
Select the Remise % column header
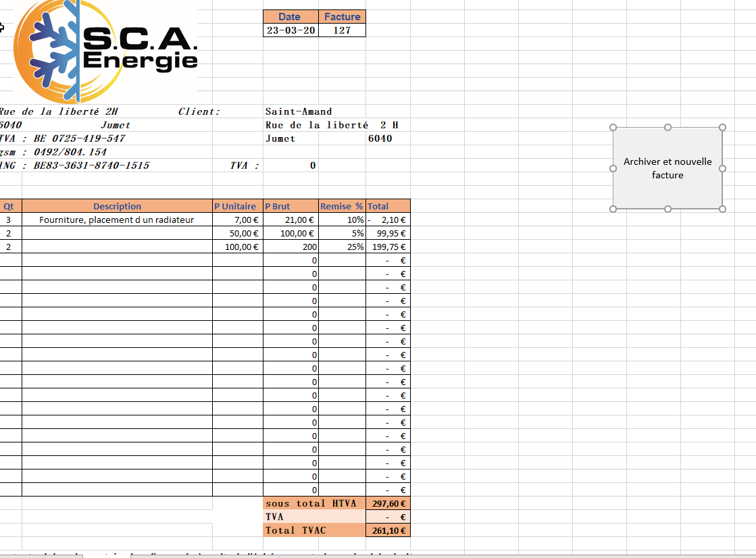tap(342, 206)
